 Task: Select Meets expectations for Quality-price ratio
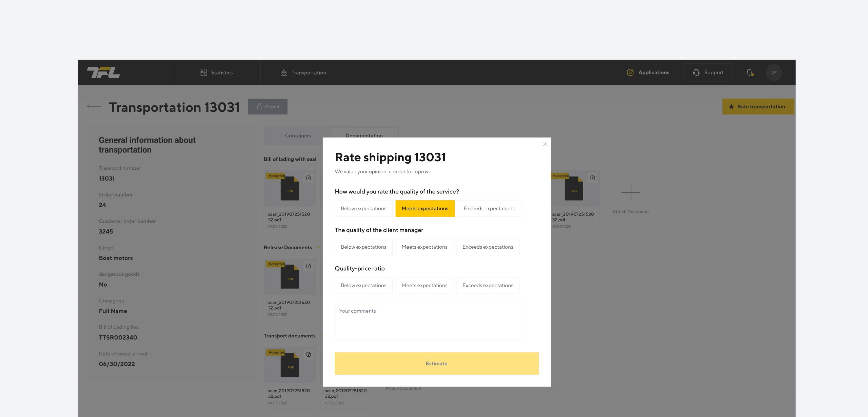(x=424, y=286)
